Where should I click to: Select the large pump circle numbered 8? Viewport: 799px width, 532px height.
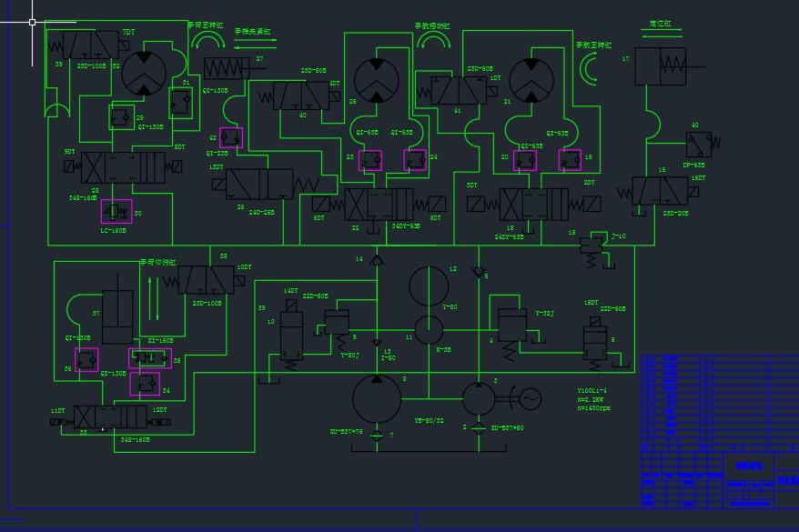(x=377, y=398)
